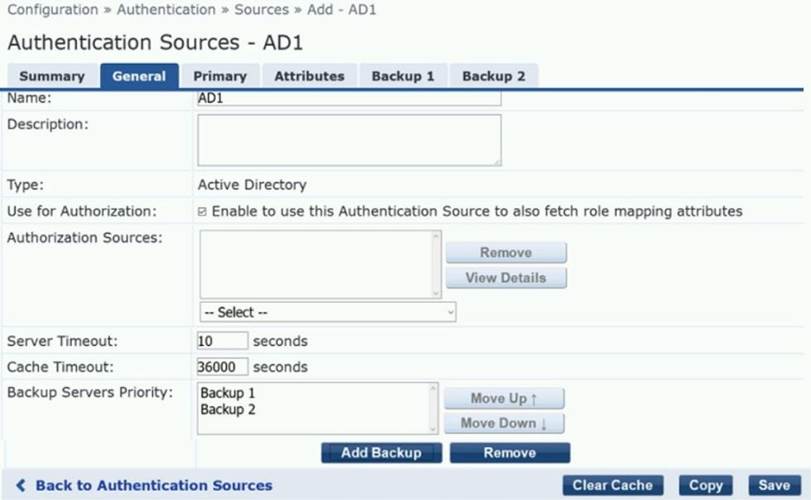Click the Server Timeout field
Image resolution: width=811 pixels, height=500 pixels.
222,341
